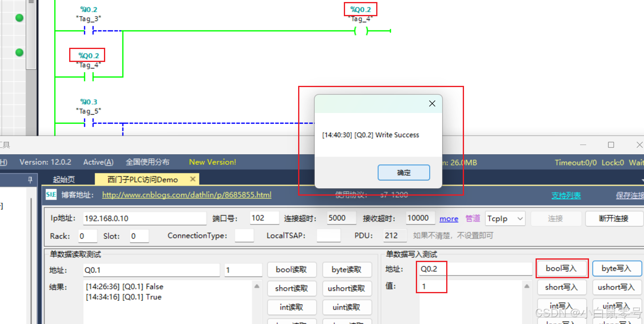Viewport: 644px width, 324px height.
Task: Click the green status dot beside Tag_4 contact
Action: [x=19, y=53]
